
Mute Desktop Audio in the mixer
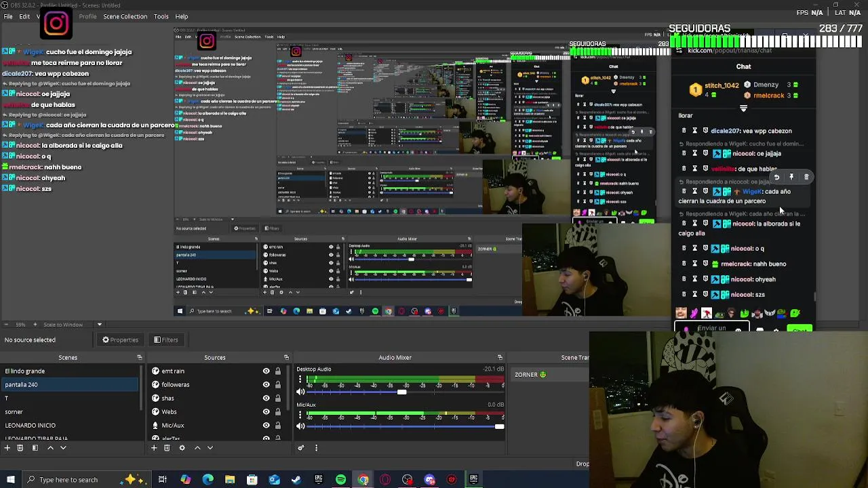[x=301, y=392]
